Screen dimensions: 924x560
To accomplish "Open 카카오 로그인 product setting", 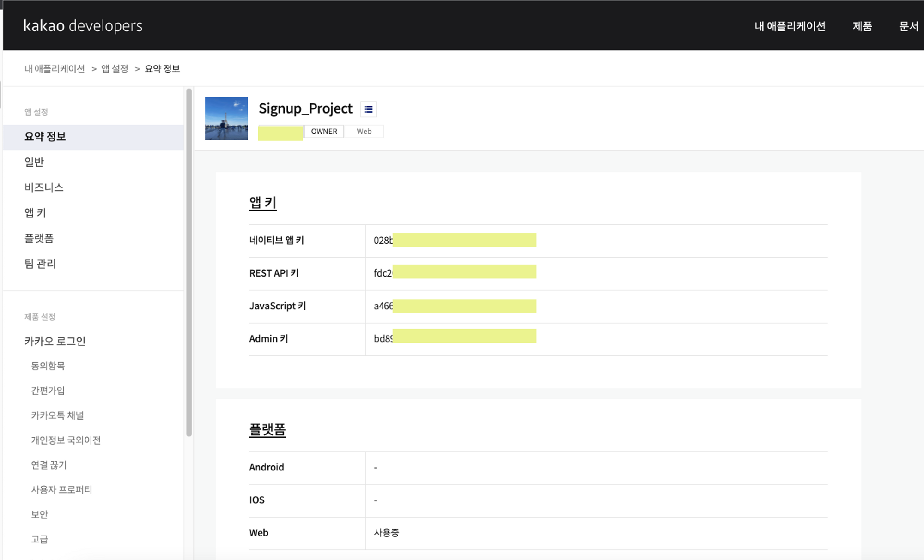I will coord(55,341).
